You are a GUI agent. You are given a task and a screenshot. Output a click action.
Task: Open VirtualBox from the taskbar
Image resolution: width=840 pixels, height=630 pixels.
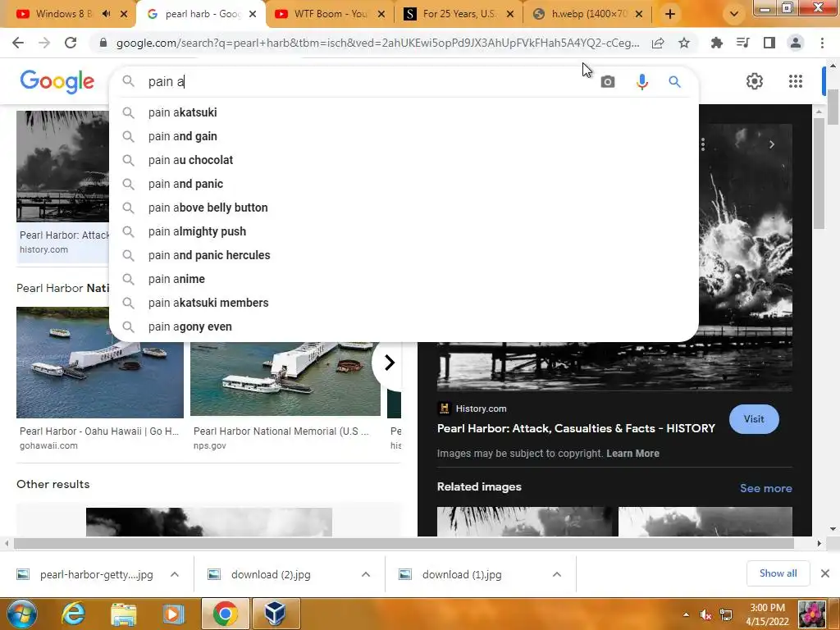point(276,614)
